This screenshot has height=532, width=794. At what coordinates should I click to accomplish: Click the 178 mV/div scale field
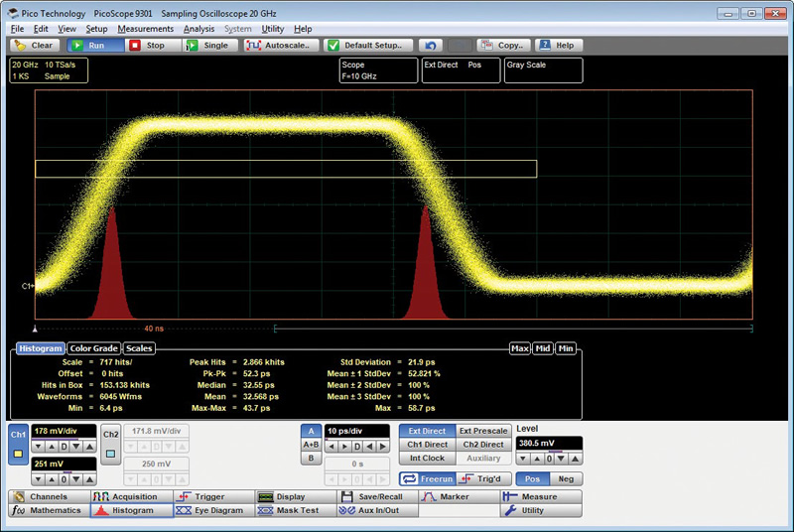(64, 432)
